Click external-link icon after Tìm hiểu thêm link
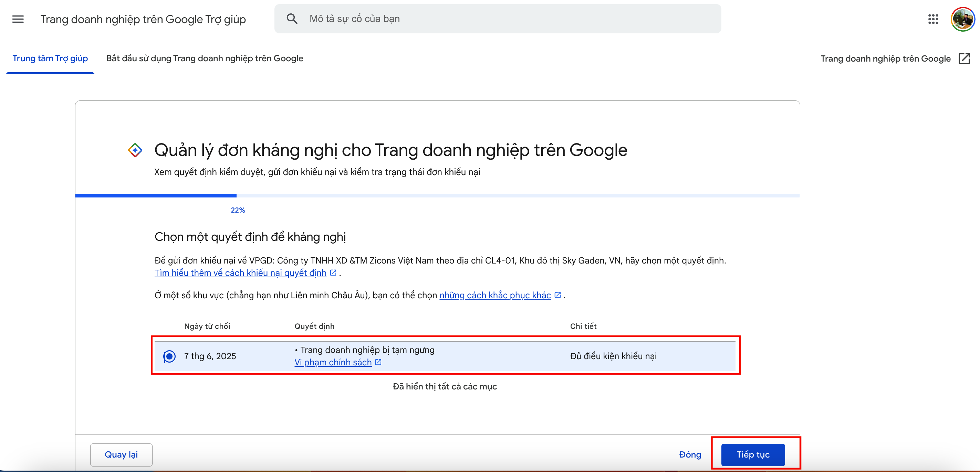 coord(333,272)
